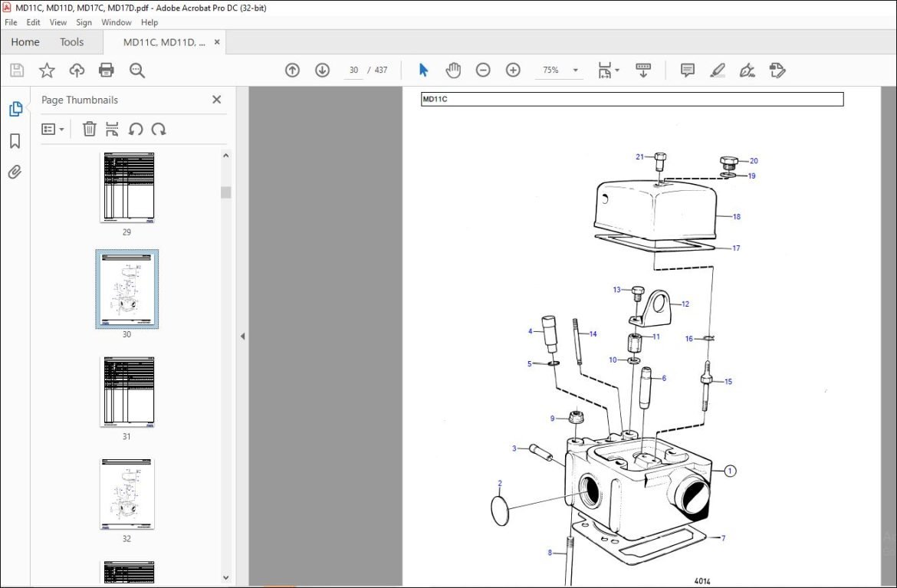This screenshot has width=897, height=588.
Task: Open the Sign menu
Action: pyautogui.click(x=84, y=22)
